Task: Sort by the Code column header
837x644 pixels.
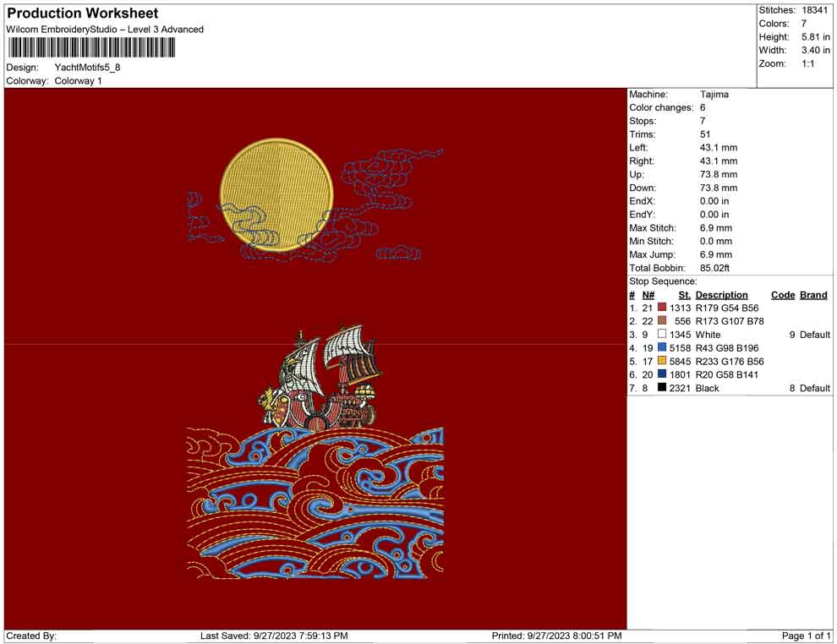Action: tap(783, 294)
